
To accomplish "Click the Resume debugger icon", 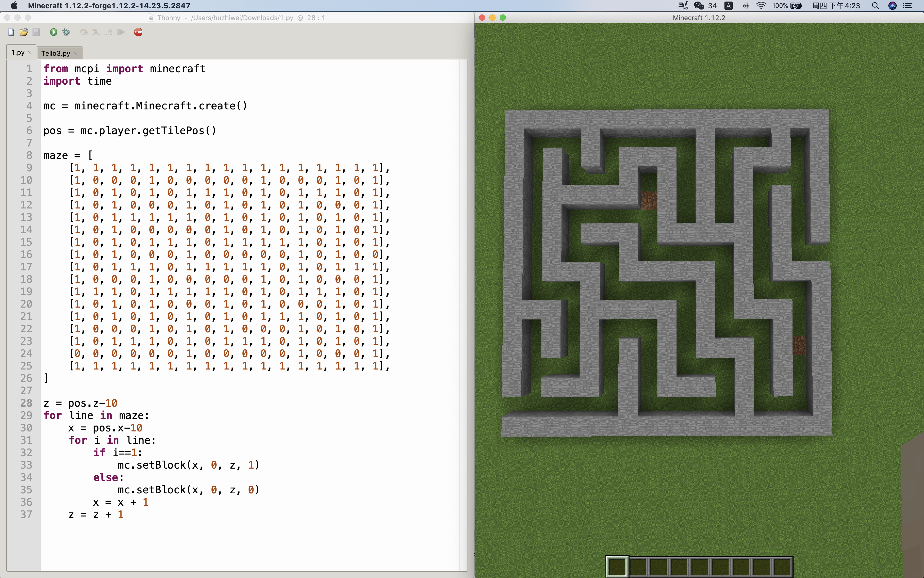I will [x=121, y=32].
